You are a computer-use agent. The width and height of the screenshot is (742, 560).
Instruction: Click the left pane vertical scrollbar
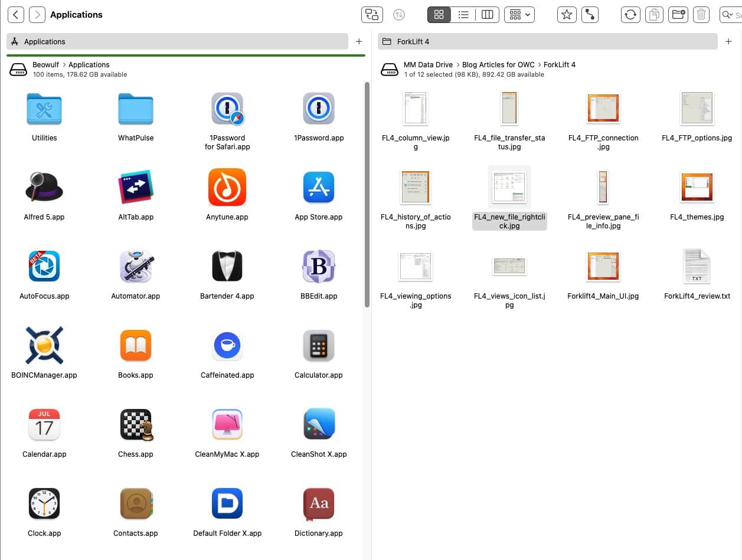point(367,195)
